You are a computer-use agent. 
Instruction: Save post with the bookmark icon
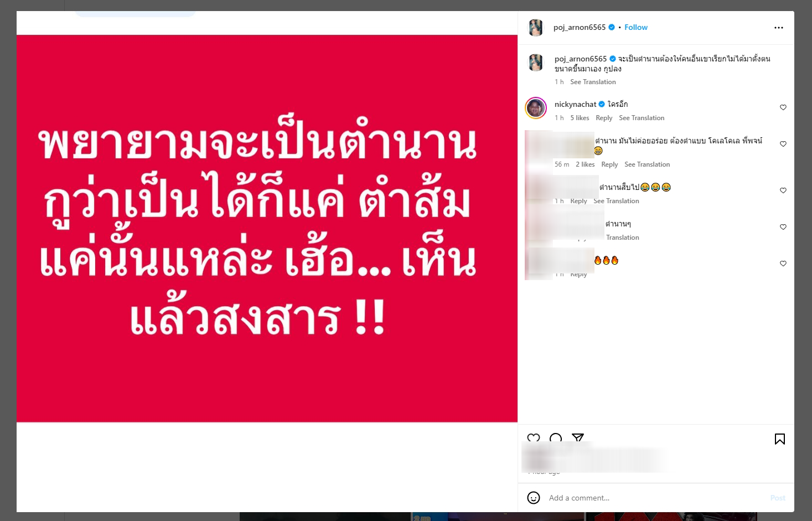[779, 439]
